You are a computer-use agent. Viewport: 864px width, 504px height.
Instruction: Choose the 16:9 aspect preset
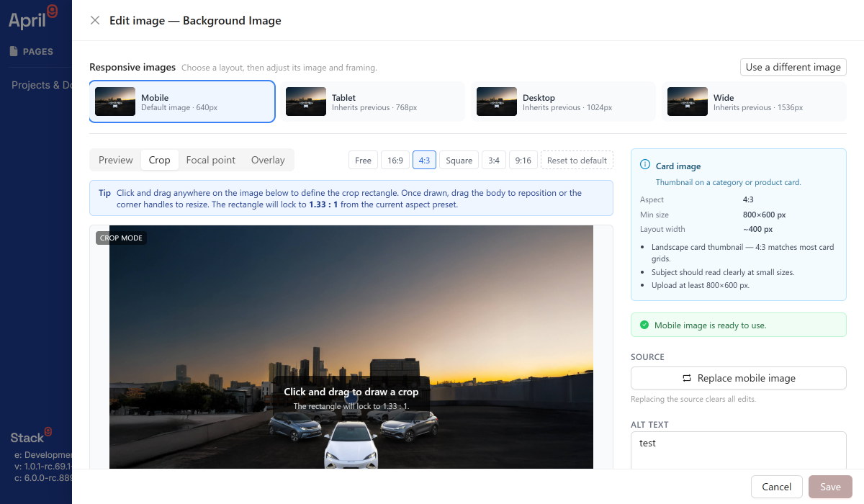tap(395, 160)
